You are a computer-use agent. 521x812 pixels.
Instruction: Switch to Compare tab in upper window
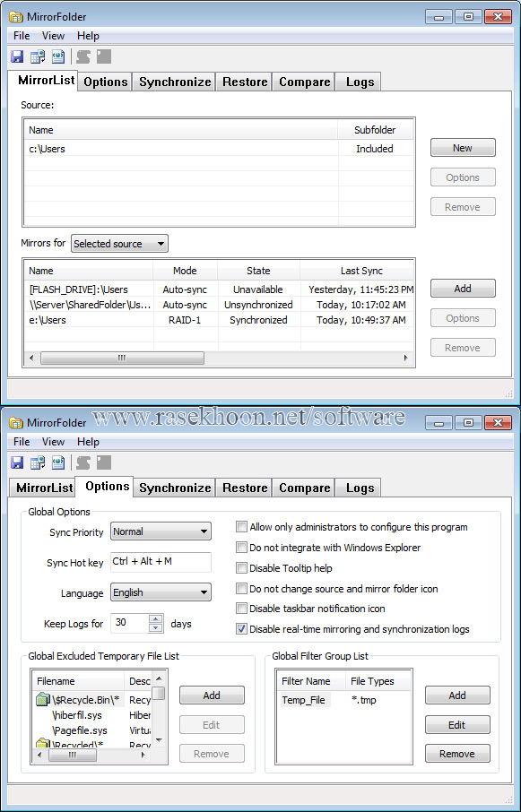(x=304, y=82)
